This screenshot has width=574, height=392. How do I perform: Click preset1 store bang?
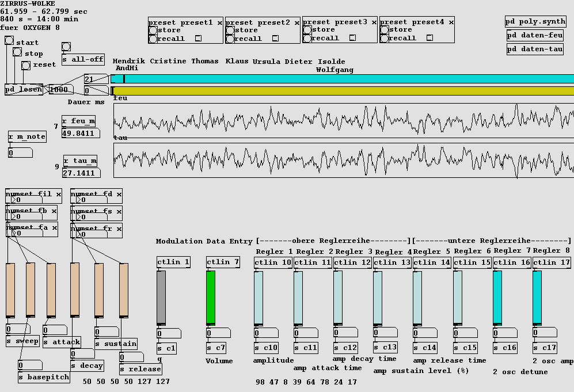[153, 30]
